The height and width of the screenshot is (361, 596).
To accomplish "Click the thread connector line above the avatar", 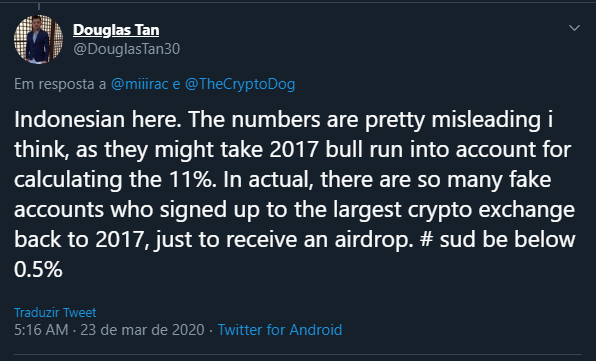I will click(x=39, y=5).
